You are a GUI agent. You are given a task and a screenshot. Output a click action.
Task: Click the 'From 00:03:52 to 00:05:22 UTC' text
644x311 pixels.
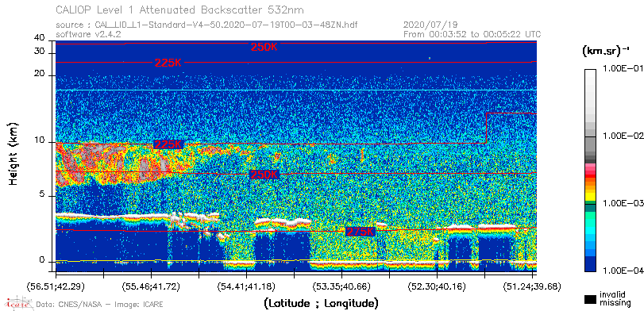tap(472, 34)
